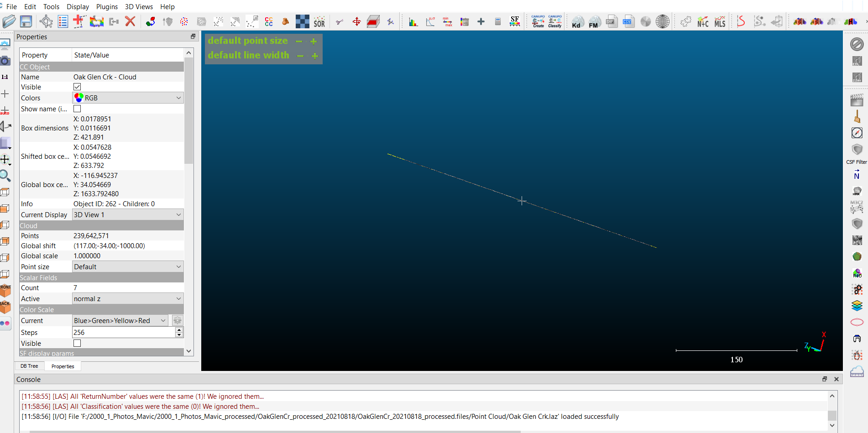Open the Colors RGB dropdown
The image size is (868, 433).
coord(128,98)
